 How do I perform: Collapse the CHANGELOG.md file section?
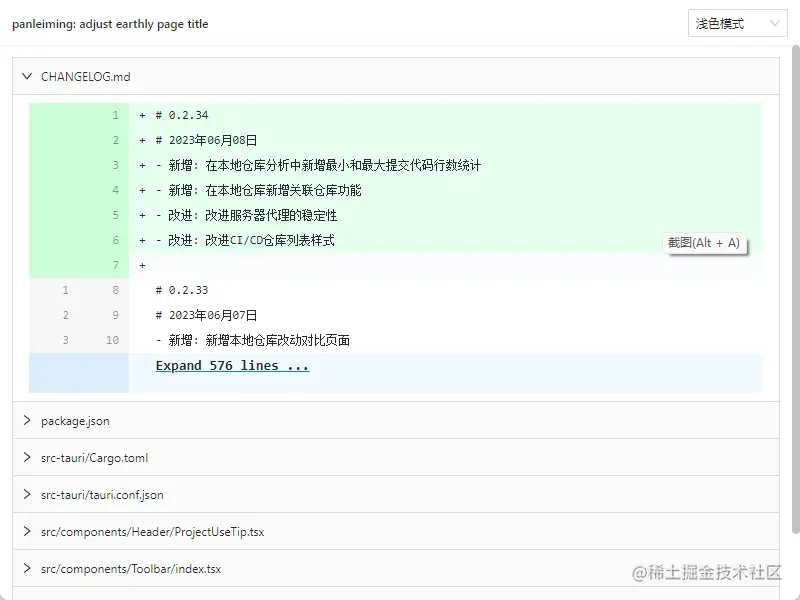point(27,77)
